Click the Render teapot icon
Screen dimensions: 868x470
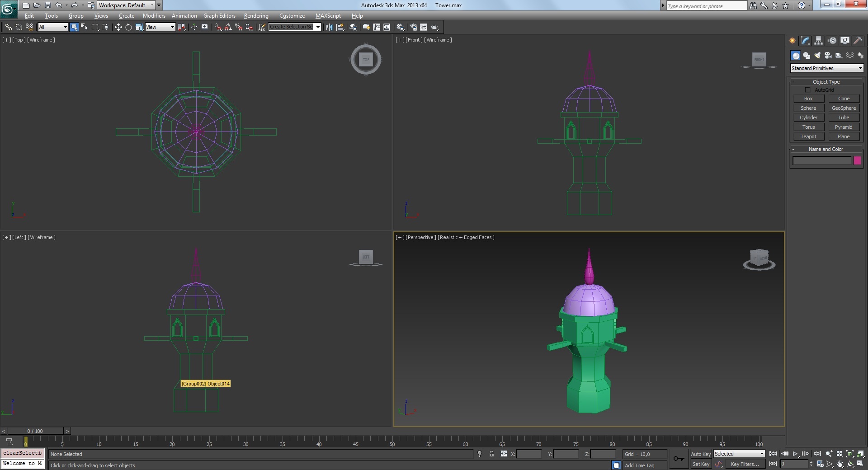point(434,27)
